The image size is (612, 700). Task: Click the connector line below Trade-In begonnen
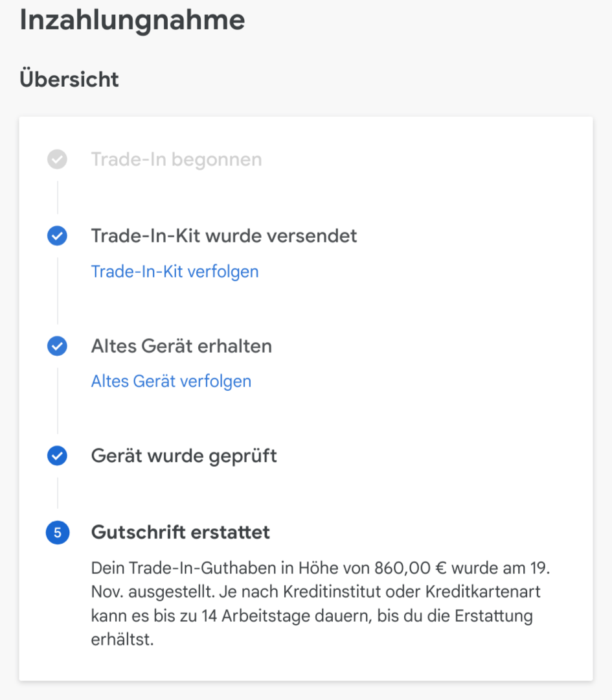(x=57, y=197)
